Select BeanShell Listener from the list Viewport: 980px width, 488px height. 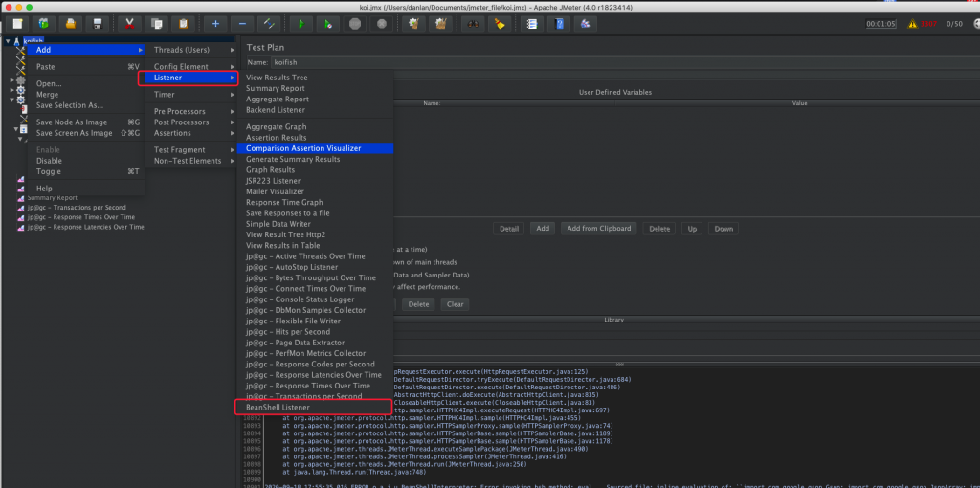278,408
